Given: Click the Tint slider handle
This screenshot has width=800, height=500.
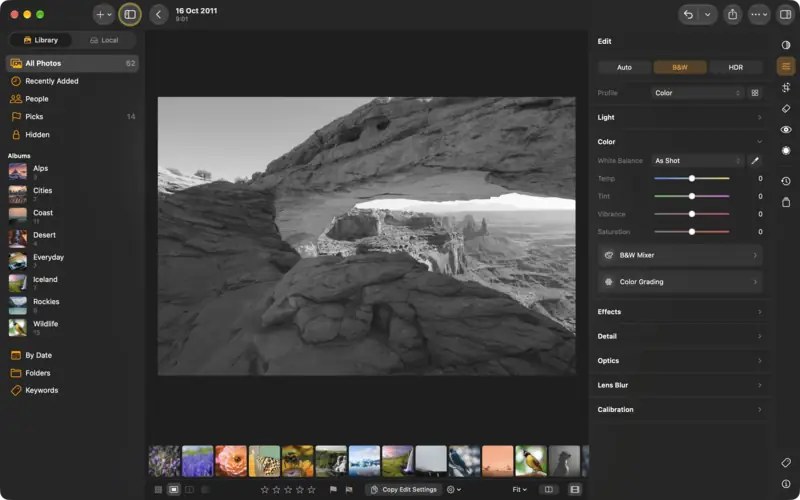Looking at the screenshot, I should [x=692, y=196].
